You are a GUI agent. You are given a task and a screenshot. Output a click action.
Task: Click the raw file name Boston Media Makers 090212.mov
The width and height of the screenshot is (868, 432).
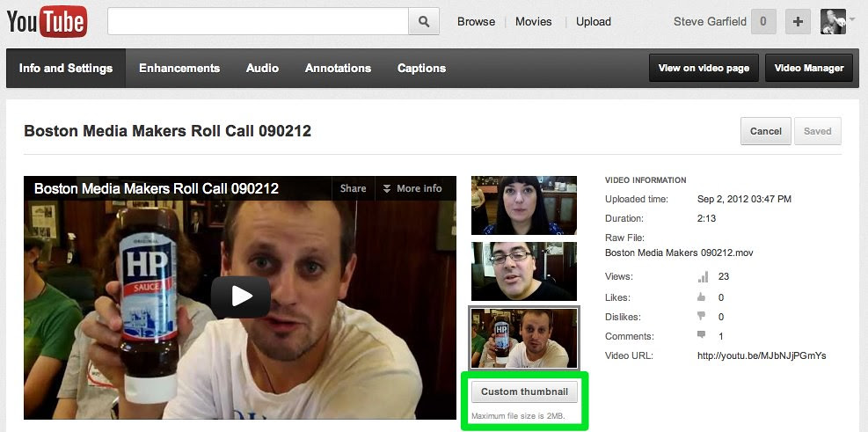pos(679,253)
